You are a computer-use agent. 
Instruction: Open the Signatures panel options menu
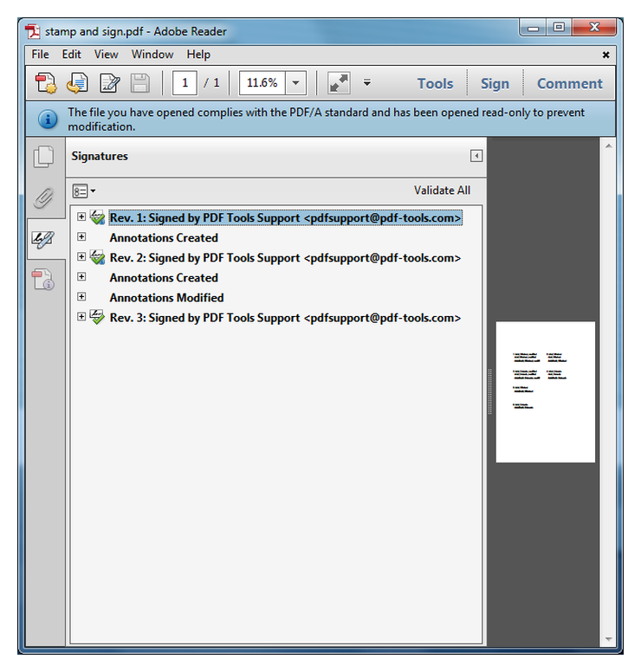click(x=84, y=191)
